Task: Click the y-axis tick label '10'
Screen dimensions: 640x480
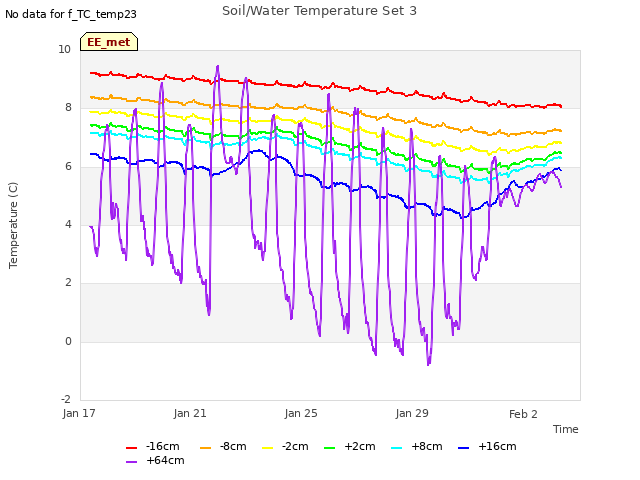Action: [x=64, y=49]
